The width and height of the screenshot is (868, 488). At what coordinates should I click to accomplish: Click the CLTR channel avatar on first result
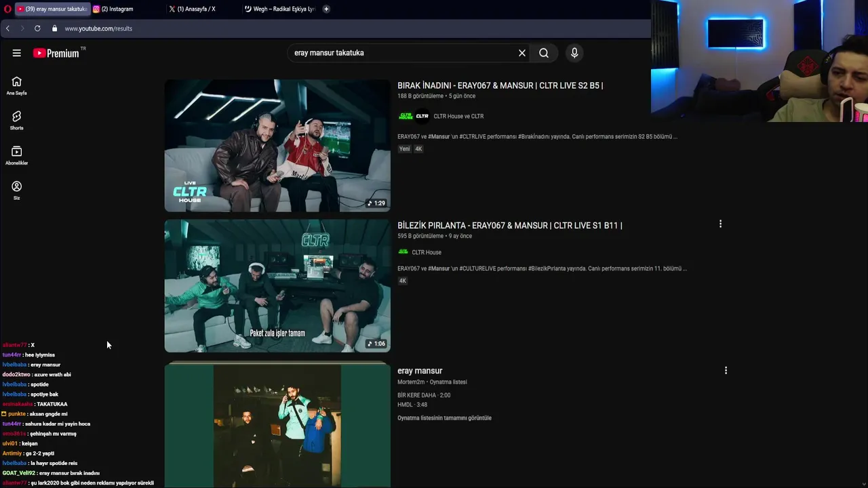point(422,116)
